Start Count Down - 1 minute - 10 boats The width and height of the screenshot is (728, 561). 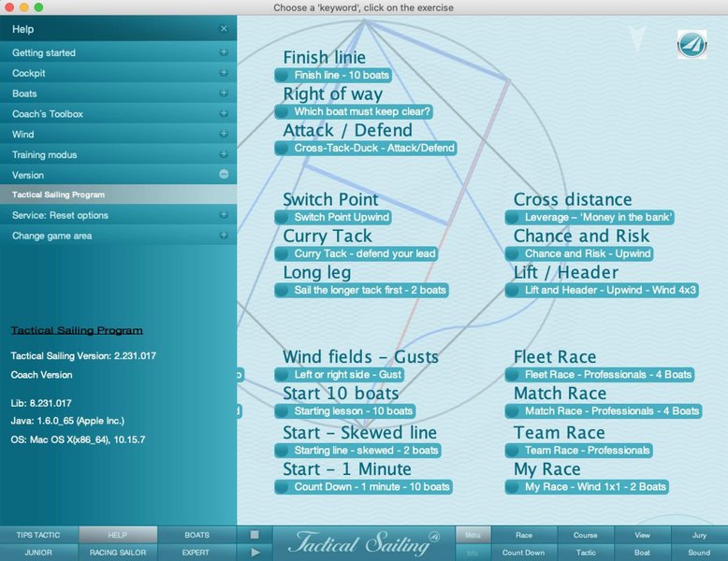pos(364,487)
